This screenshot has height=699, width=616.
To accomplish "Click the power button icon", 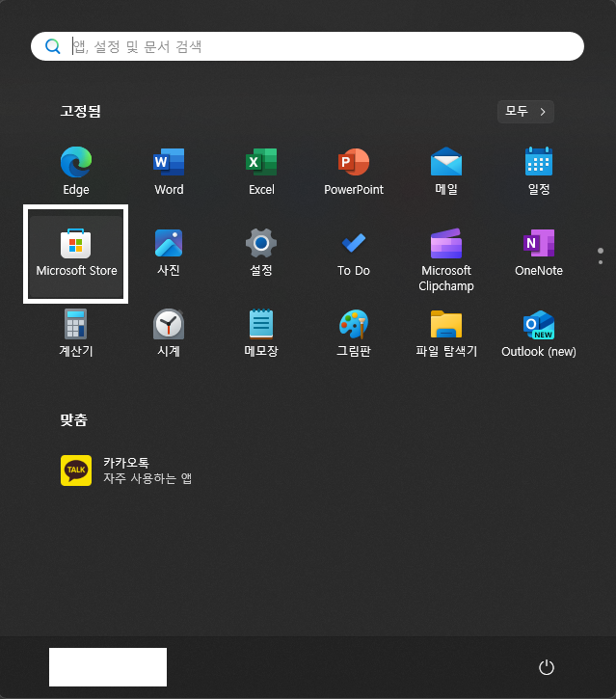I will [547, 667].
